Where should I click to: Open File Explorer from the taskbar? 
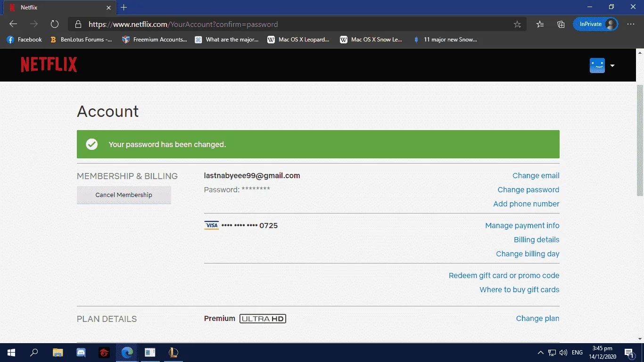pos(58,353)
